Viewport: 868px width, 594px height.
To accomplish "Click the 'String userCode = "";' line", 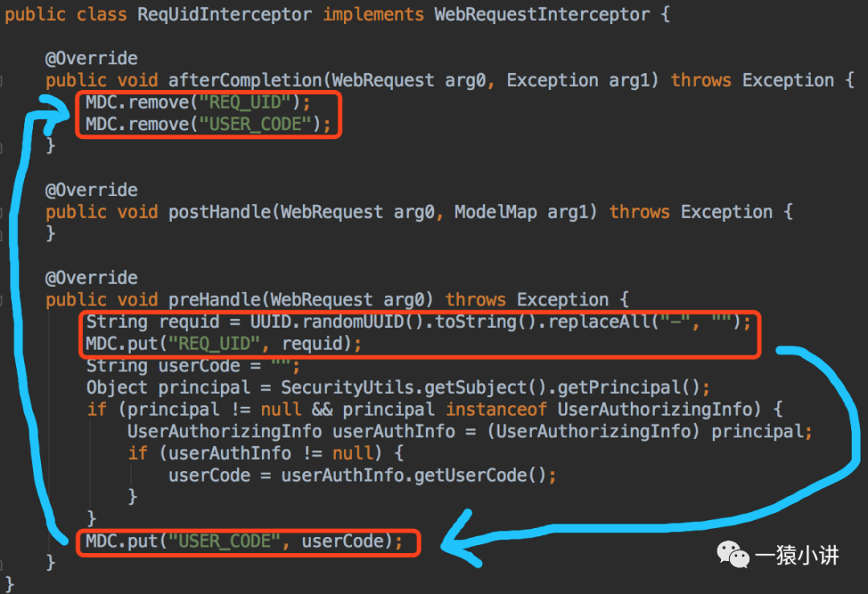I will 193,366.
